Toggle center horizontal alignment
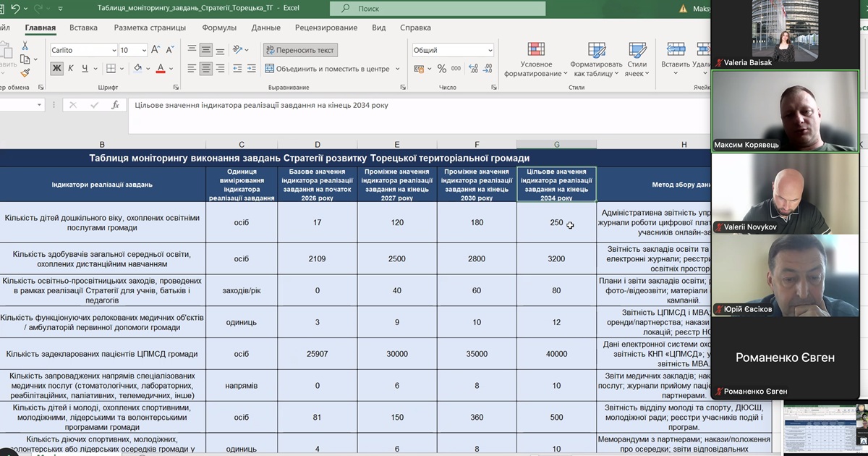 pos(205,69)
